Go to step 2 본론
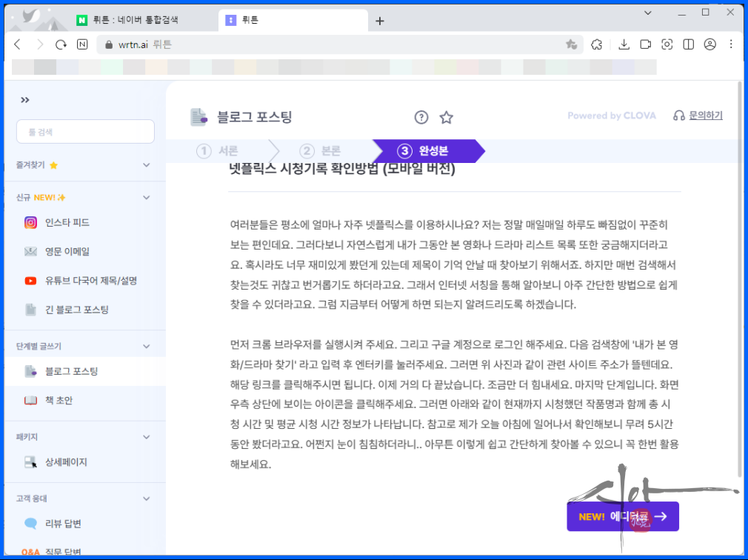Screen dimensions: 748x560 (x=320, y=151)
